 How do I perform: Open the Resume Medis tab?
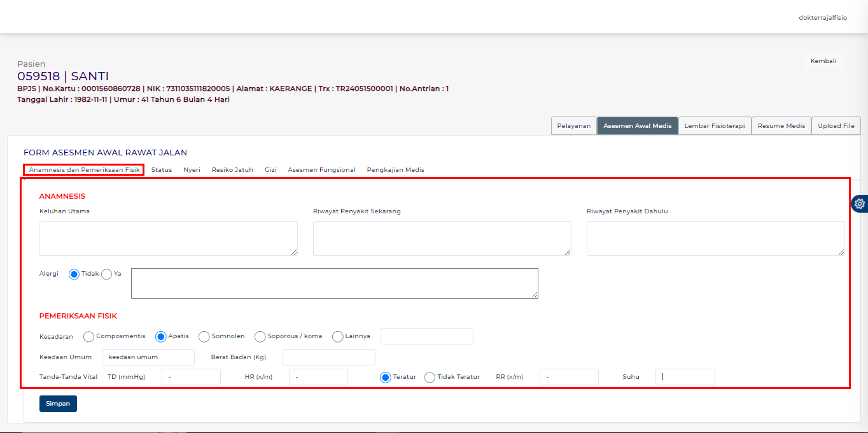tap(781, 126)
